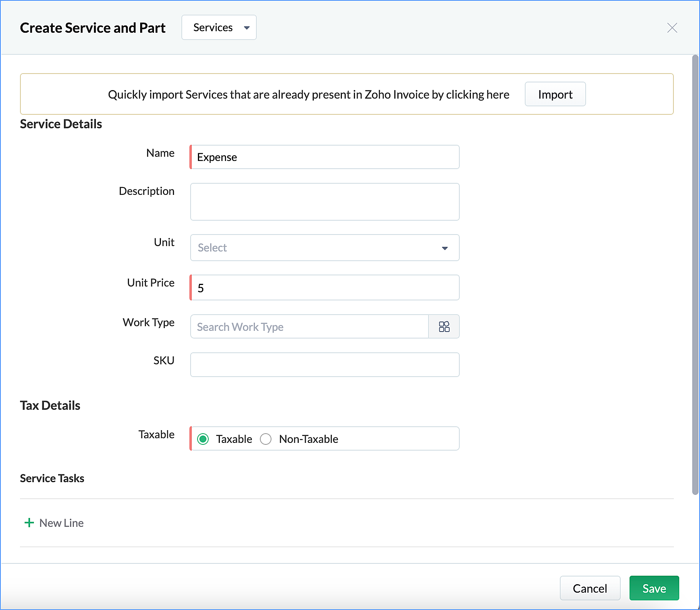This screenshot has height=610, width=700.
Task: Focus the Name field containing Expense
Action: (x=325, y=157)
